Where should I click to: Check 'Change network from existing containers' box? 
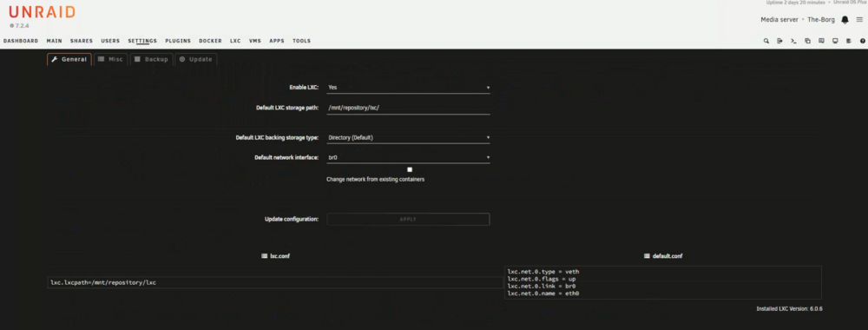410,169
